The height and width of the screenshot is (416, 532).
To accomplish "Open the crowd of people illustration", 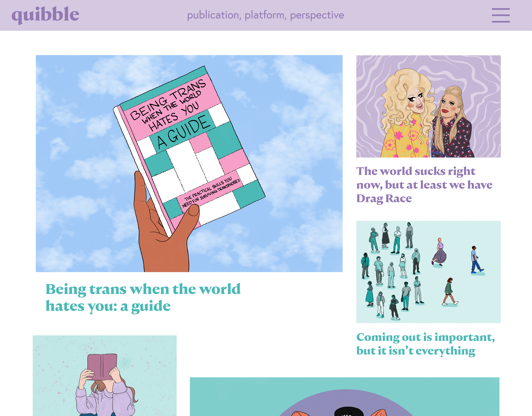I will pyautogui.click(x=428, y=272).
